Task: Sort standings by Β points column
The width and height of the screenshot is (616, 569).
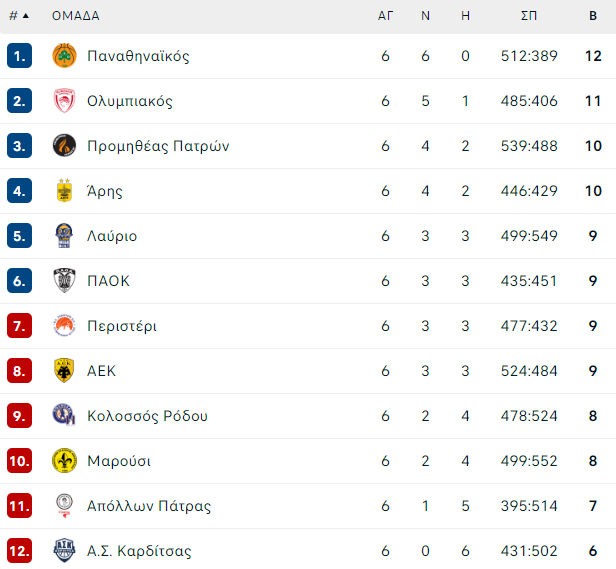Action: 593,16
